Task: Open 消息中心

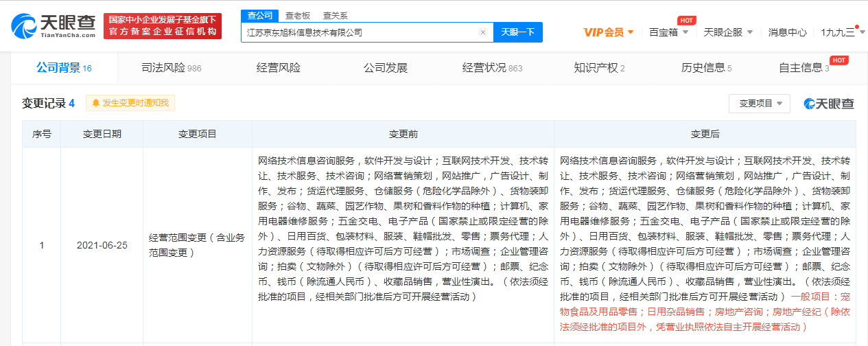Action: coord(787,32)
